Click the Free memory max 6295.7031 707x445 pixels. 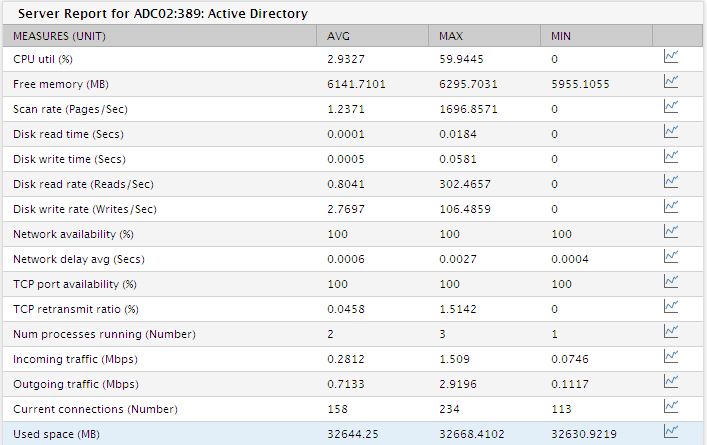tap(468, 84)
